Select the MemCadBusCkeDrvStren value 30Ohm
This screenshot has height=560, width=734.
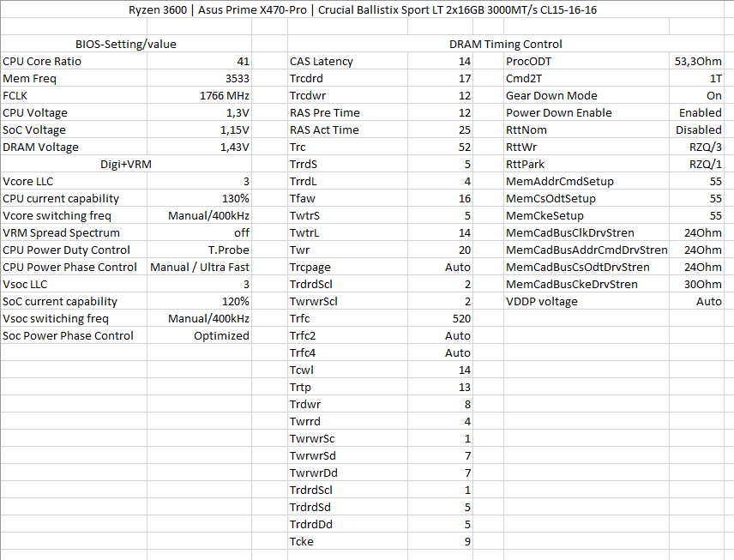[696, 284]
